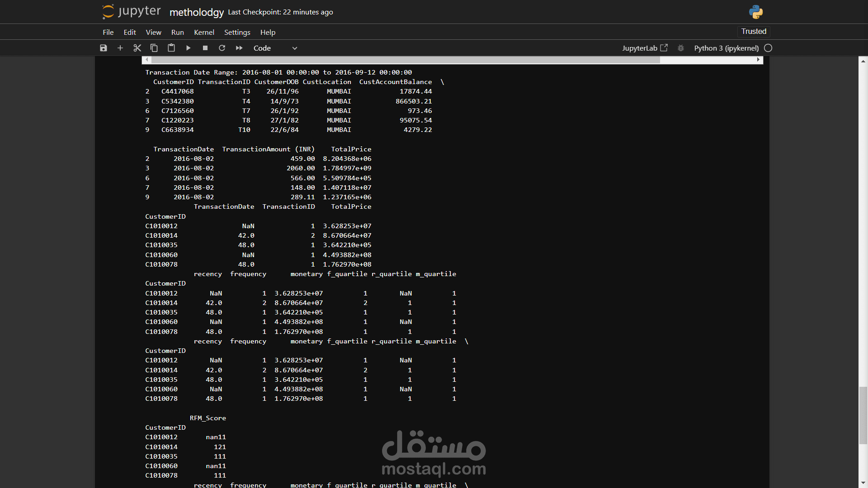Insert a new cell with the plus icon

(x=120, y=48)
